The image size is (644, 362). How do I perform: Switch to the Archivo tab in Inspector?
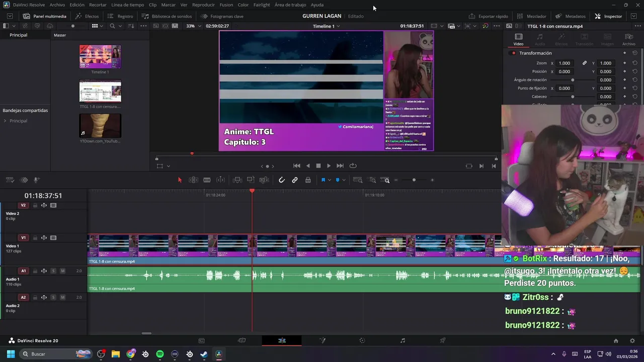(629, 39)
